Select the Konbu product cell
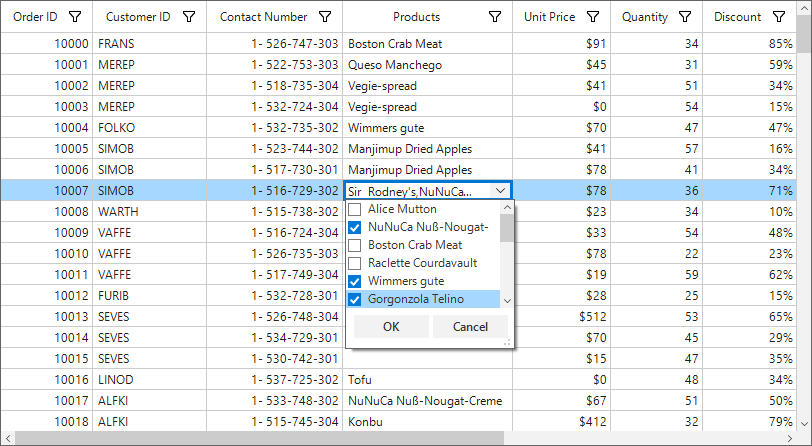812x446 pixels. click(428, 422)
